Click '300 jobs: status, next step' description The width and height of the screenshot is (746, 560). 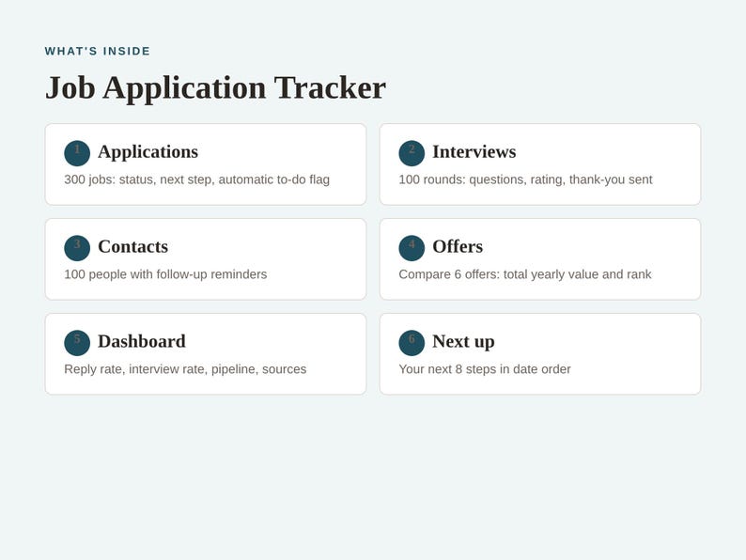(197, 179)
